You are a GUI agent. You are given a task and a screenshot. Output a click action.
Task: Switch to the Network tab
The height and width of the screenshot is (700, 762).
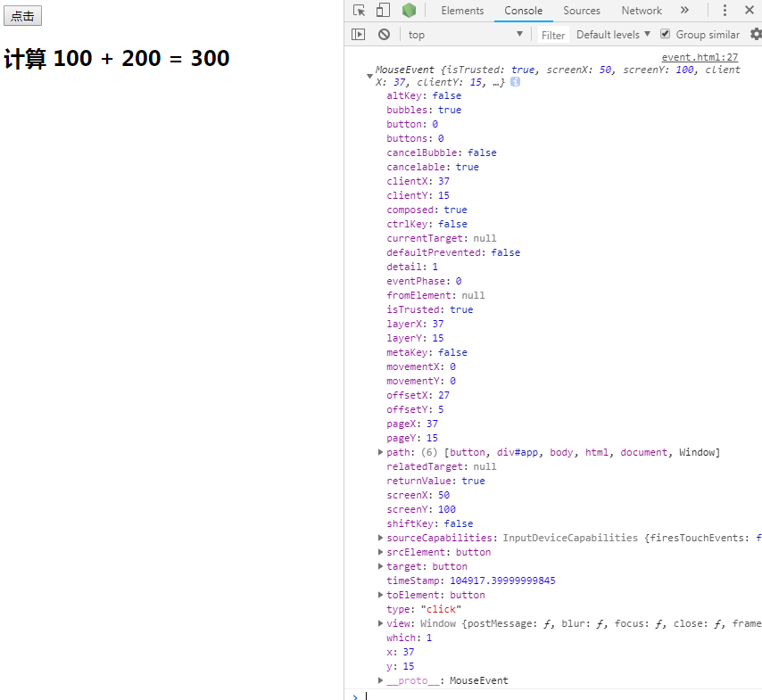[x=642, y=11]
